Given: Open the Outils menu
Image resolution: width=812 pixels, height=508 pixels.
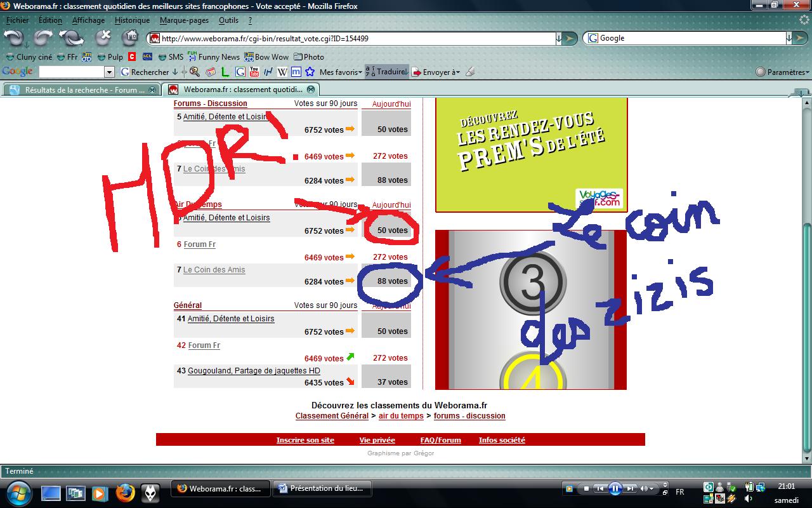Looking at the screenshot, I should click(x=228, y=20).
